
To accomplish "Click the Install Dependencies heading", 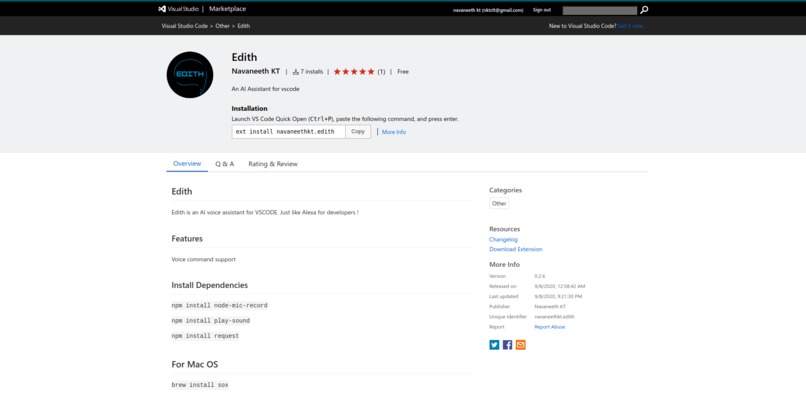I will pos(210,285).
